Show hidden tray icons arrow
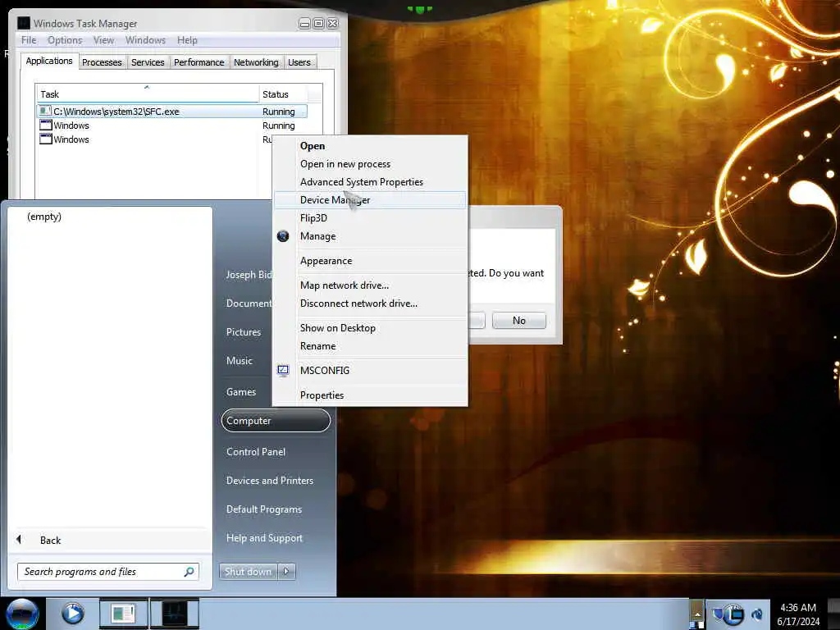Image resolution: width=840 pixels, height=630 pixels. click(x=697, y=614)
